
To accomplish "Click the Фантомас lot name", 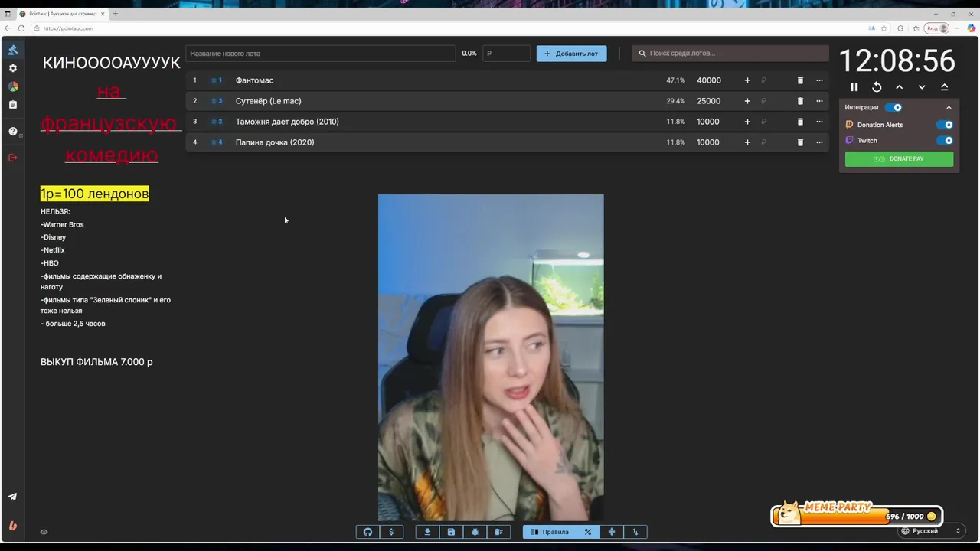I will coord(254,80).
